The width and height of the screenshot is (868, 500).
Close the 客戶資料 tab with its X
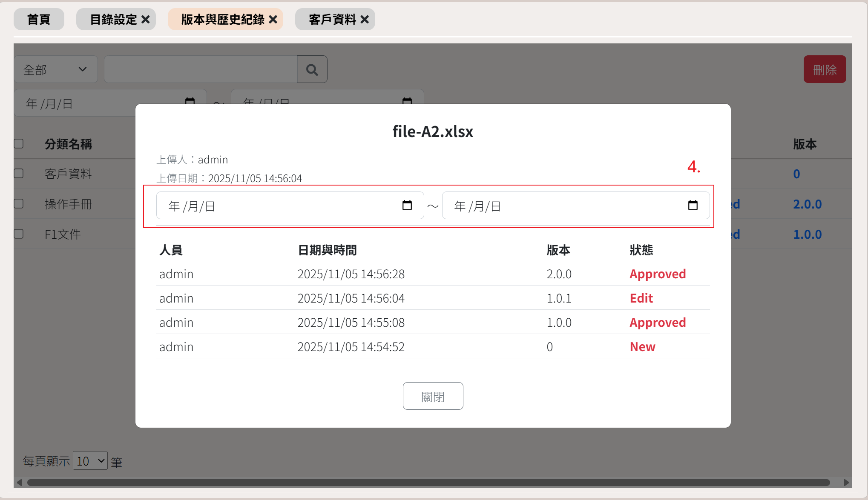[x=365, y=20]
